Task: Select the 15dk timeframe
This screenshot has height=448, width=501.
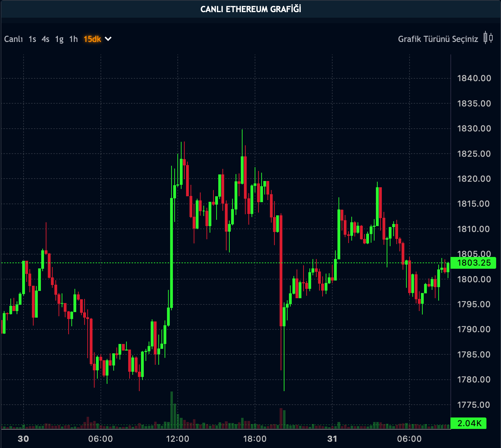Action: click(92, 39)
